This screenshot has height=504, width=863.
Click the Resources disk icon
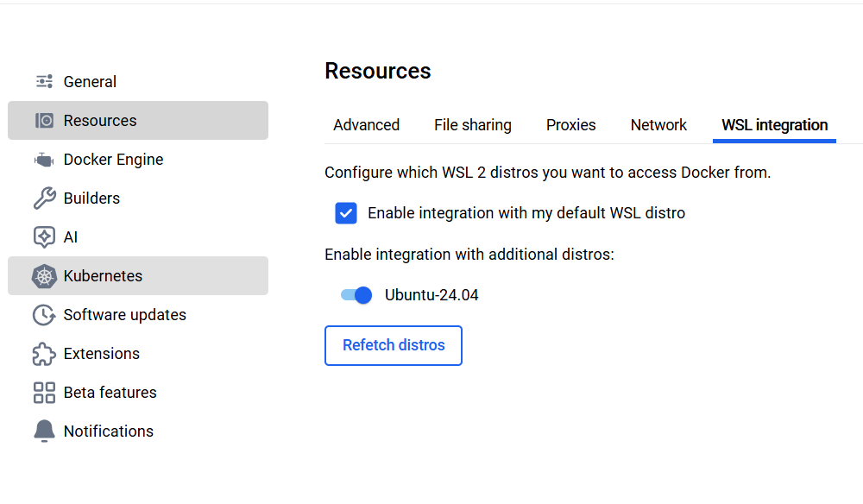point(44,121)
